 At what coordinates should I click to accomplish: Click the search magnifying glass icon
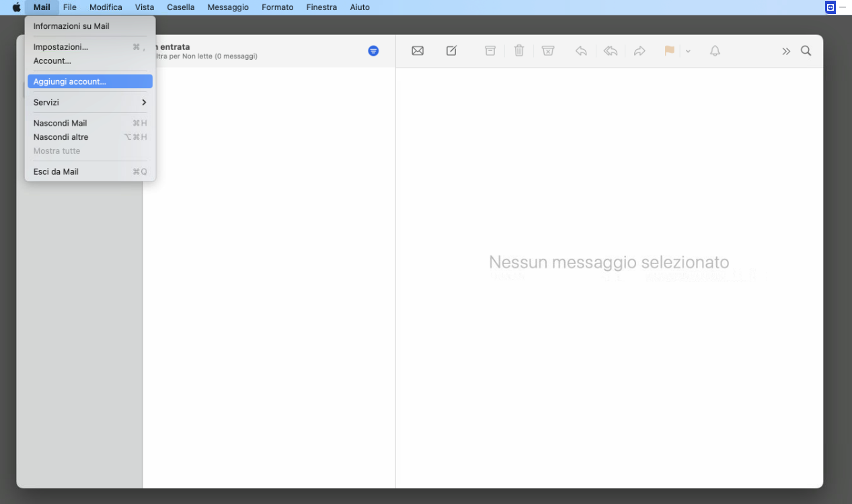pos(806,51)
